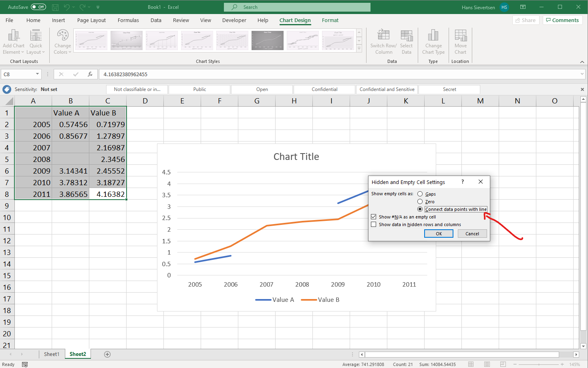Close the Hidden and Empty Cell Settings dialog
588x368 pixels.
(x=481, y=182)
